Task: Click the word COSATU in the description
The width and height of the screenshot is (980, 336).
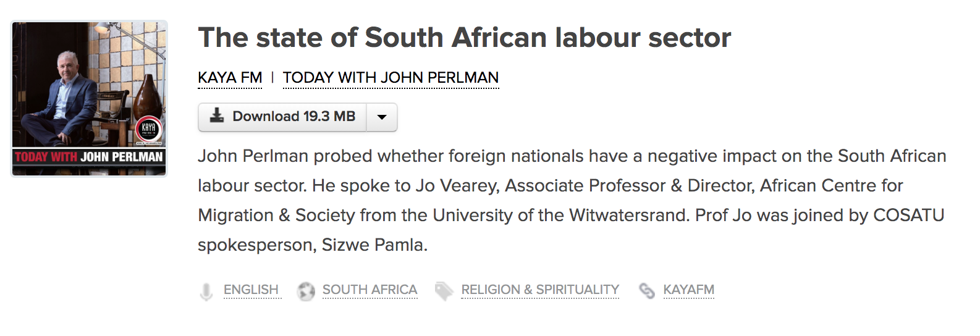Action: pyautogui.click(x=908, y=216)
